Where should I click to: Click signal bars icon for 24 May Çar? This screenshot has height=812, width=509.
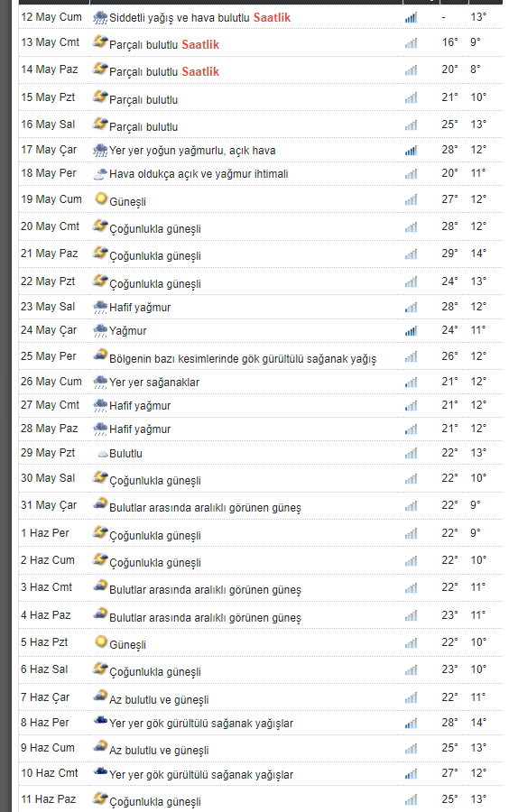[x=412, y=331]
